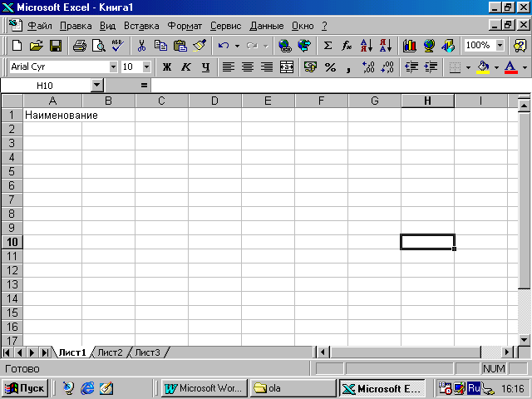The image size is (532, 399).
Task: Insert hyperlink globe icon
Action: click(x=284, y=46)
